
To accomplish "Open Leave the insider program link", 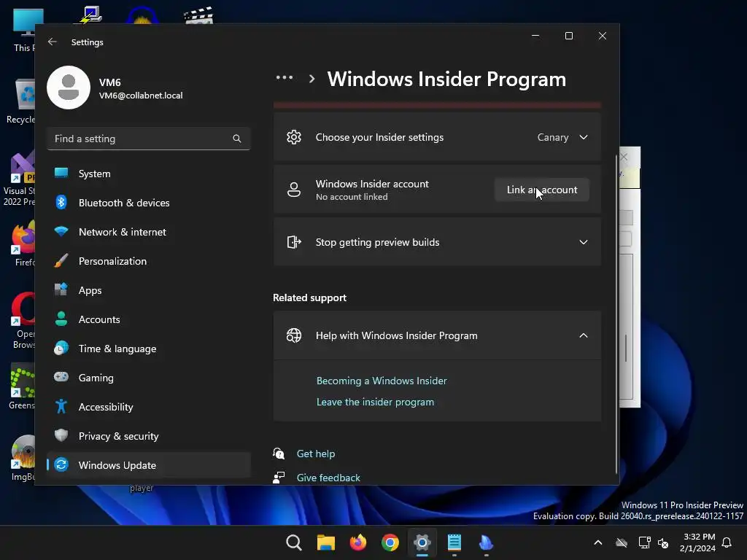I will tap(376, 402).
